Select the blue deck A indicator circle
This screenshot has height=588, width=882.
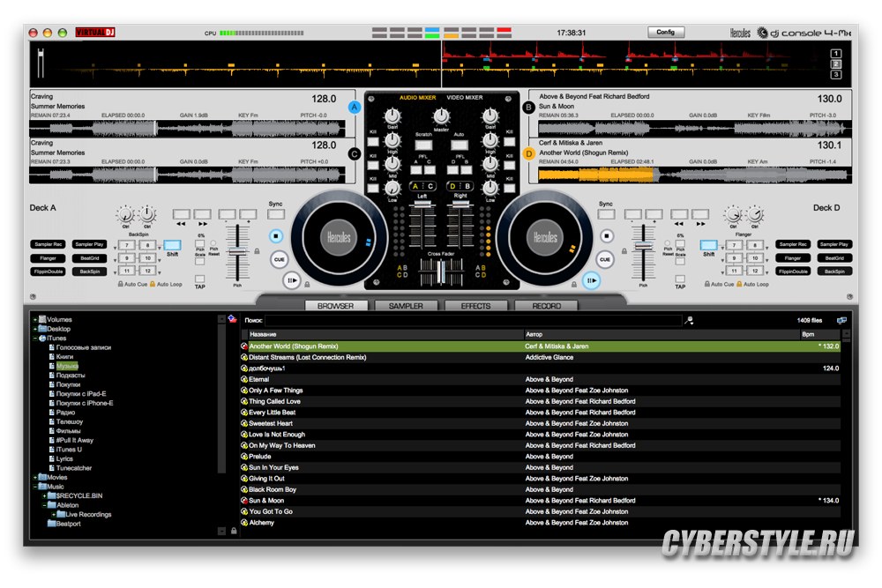(x=355, y=107)
